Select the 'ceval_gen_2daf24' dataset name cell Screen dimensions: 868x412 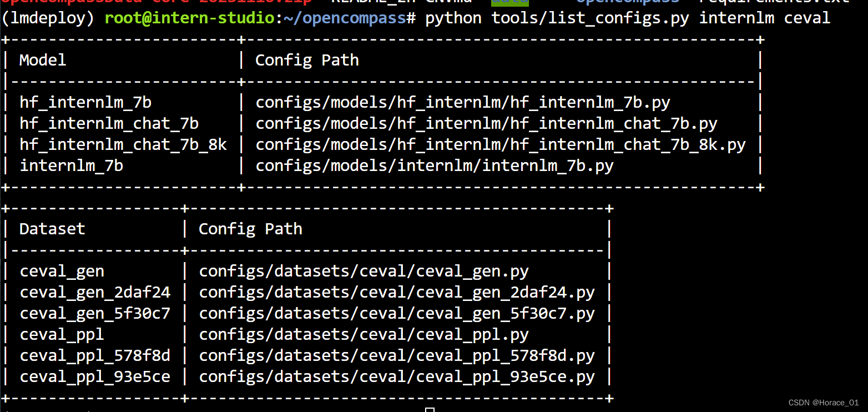point(95,292)
